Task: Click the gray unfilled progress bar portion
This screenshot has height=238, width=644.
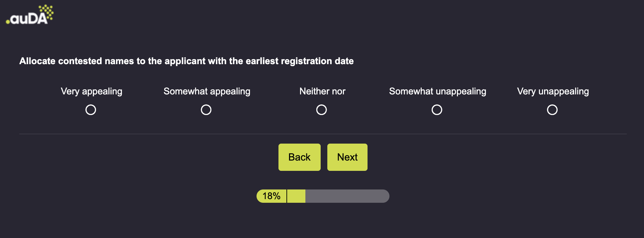Action: point(347,196)
